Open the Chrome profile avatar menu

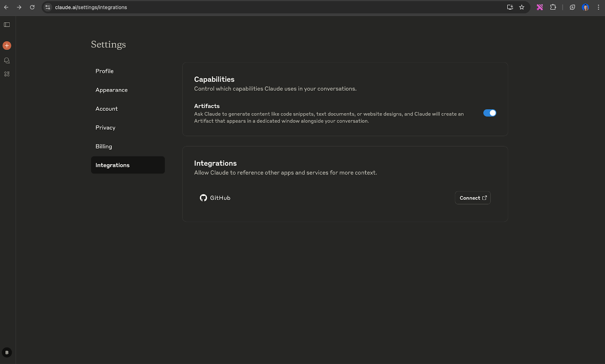point(585,7)
